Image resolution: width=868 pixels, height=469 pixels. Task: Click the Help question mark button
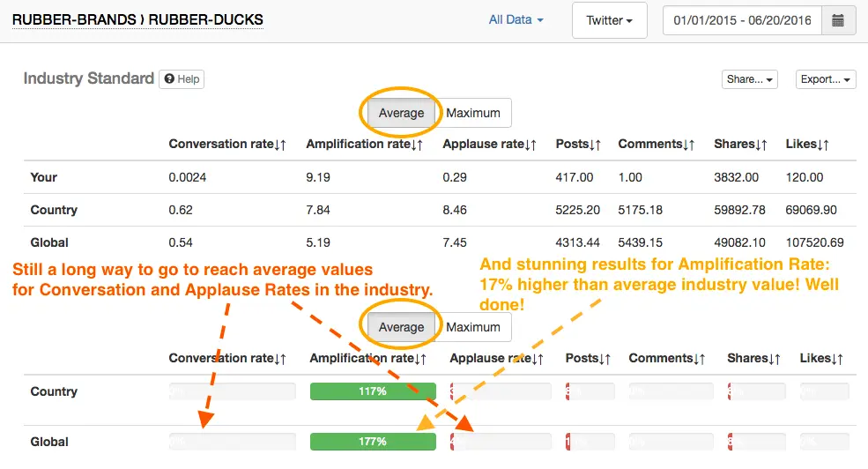click(x=182, y=79)
